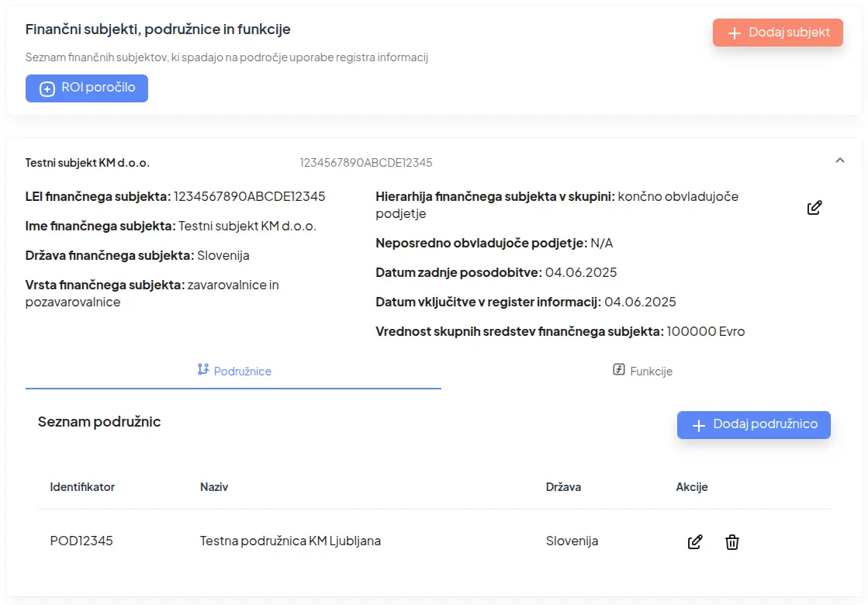Click the Akcije column header
This screenshot has width=868, height=605.
coord(692,487)
